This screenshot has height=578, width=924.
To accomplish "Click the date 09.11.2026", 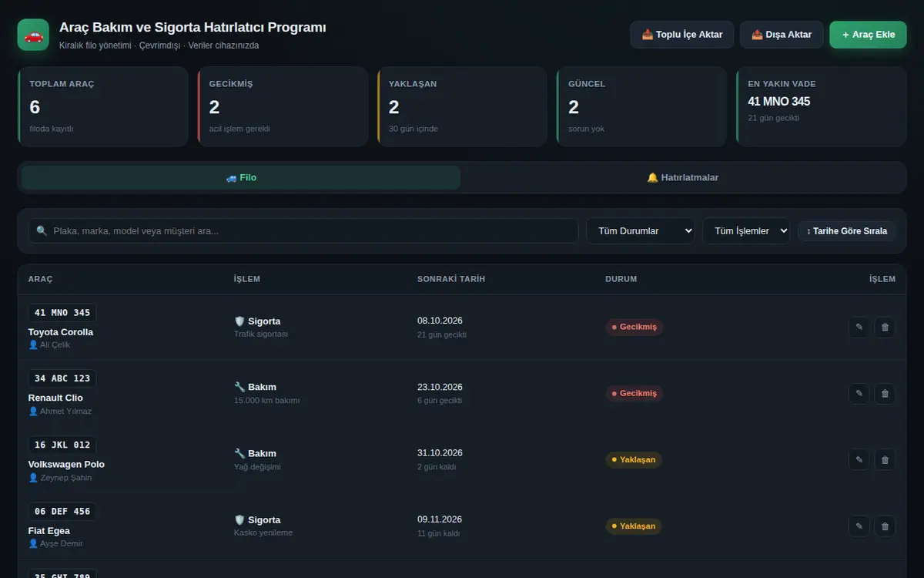I will pos(440,519).
